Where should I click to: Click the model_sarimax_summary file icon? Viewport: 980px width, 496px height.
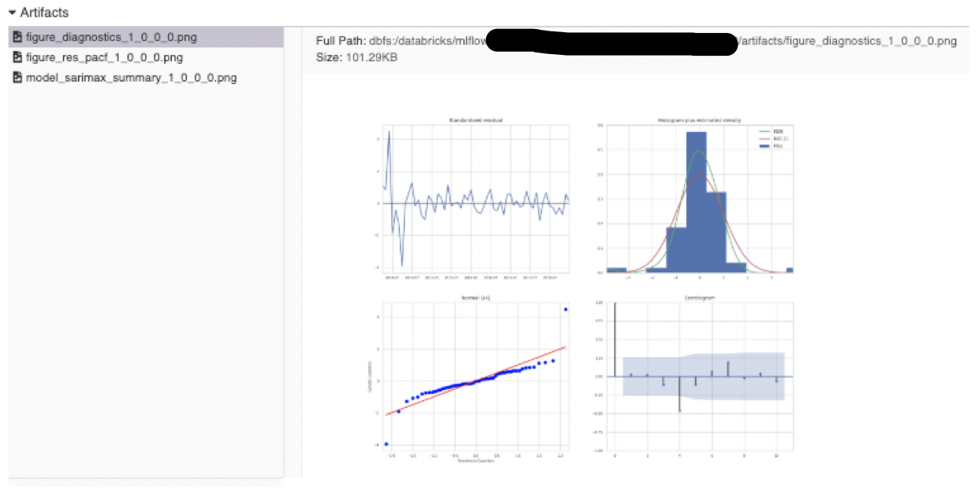(x=17, y=78)
